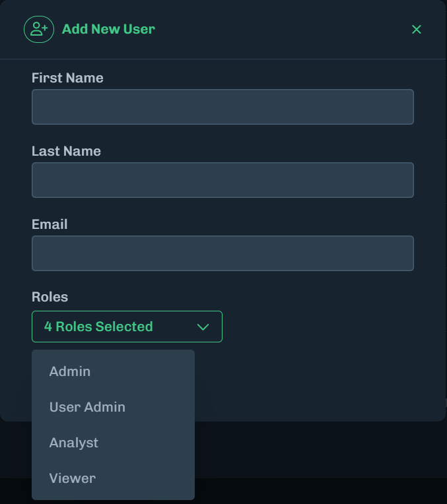Collapse the Roles list using the chevron arrow
The image size is (447, 504).
coord(203,327)
